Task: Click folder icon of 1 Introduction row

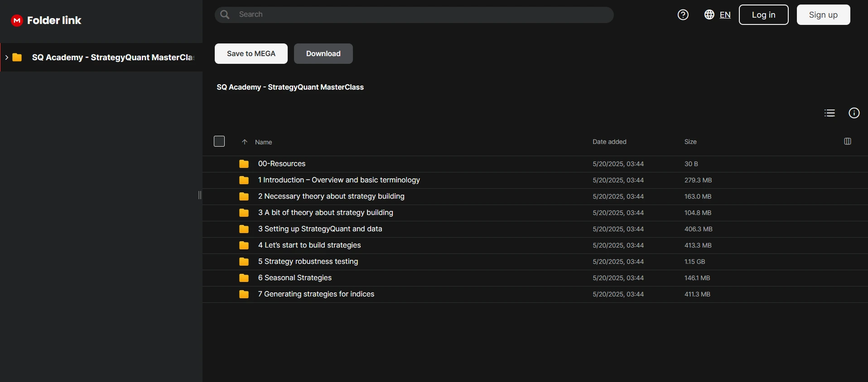Action: pyautogui.click(x=244, y=180)
